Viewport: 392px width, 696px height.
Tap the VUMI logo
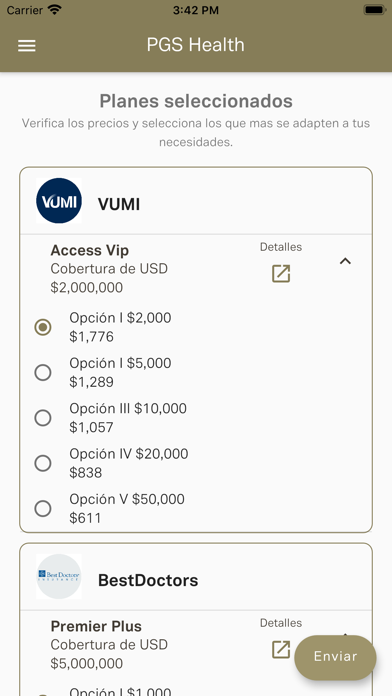(x=59, y=201)
